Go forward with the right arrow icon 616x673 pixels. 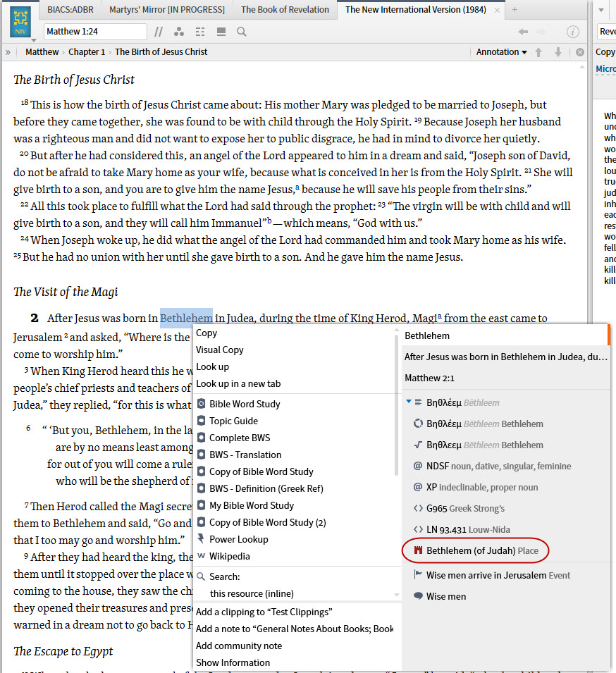point(541,32)
